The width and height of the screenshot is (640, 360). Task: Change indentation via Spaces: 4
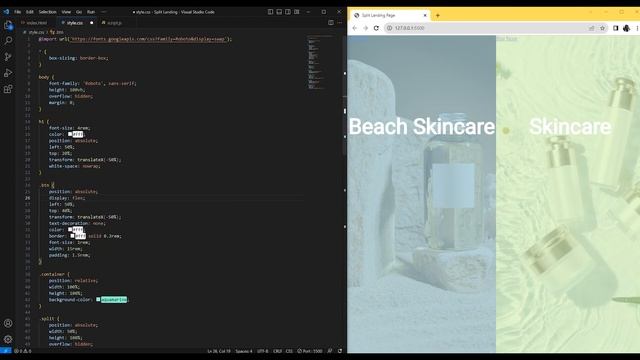[x=244, y=351]
